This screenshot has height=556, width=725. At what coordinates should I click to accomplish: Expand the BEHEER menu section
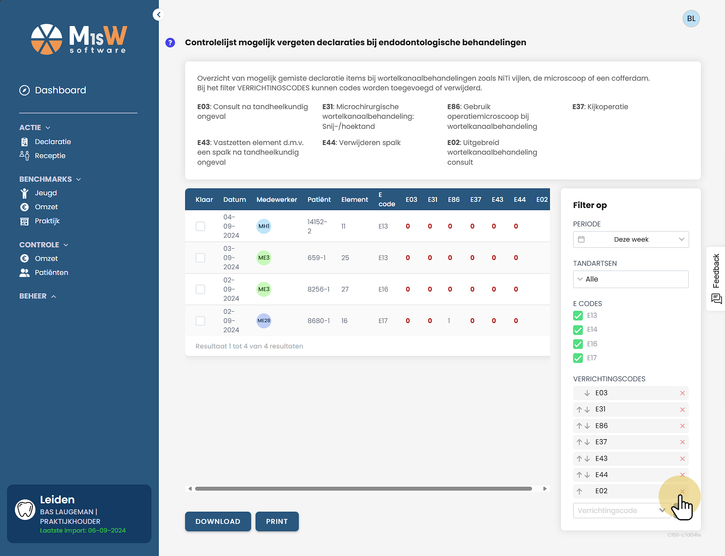(37, 296)
